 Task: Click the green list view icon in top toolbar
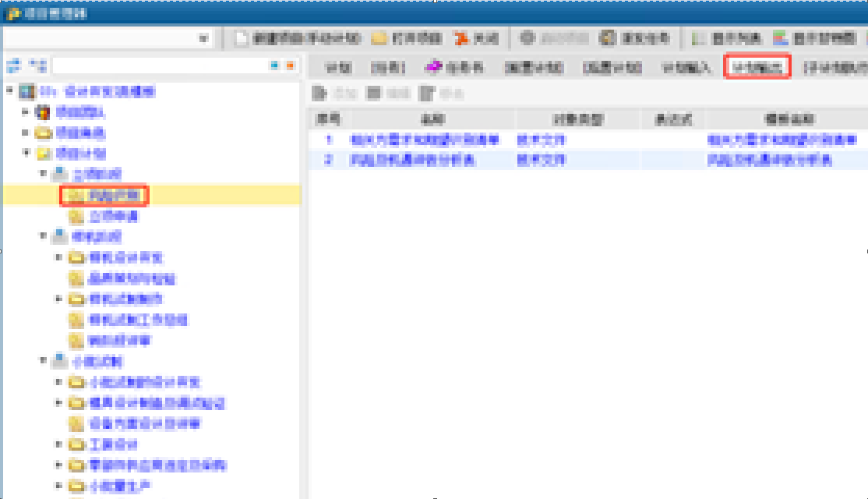pyautogui.click(x=699, y=38)
